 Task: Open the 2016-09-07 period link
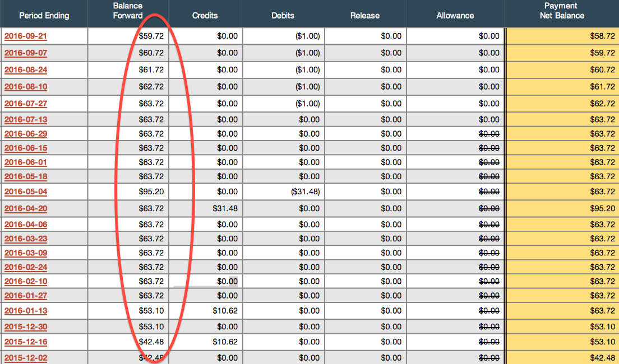[26, 53]
